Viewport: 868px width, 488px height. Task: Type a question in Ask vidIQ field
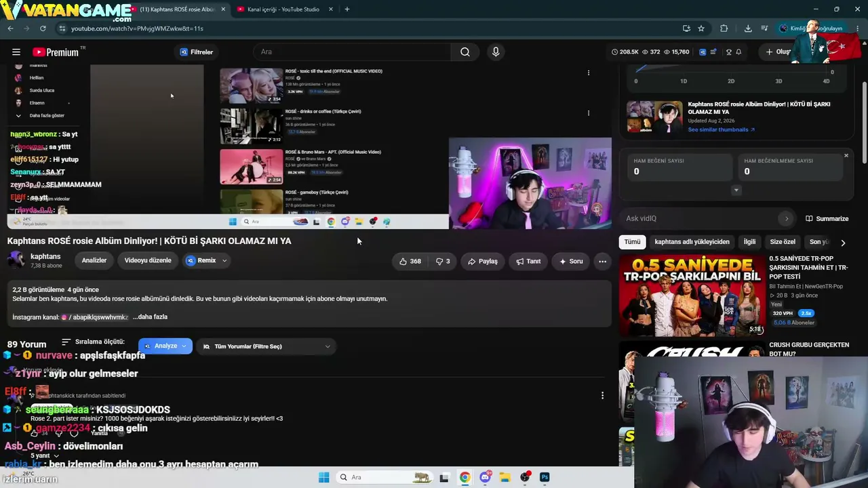701,218
